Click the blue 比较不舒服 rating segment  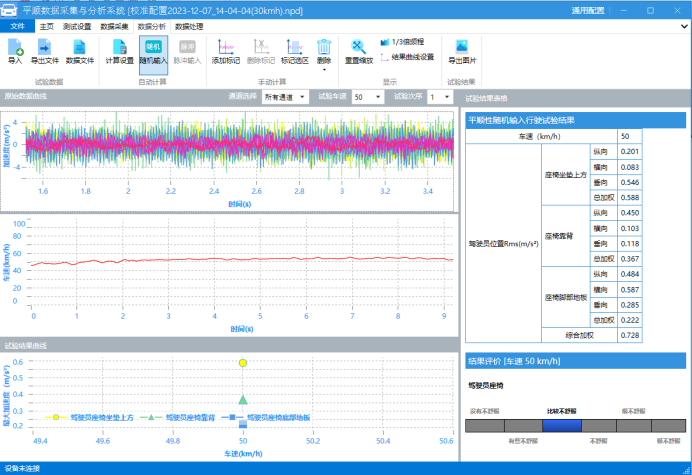(561, 425)
